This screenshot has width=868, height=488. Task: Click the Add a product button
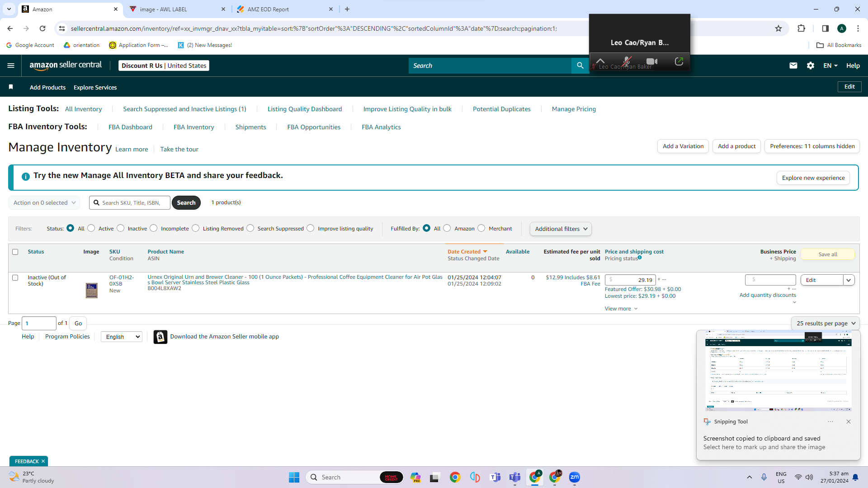pyautogui.click(x=736, y=146)
